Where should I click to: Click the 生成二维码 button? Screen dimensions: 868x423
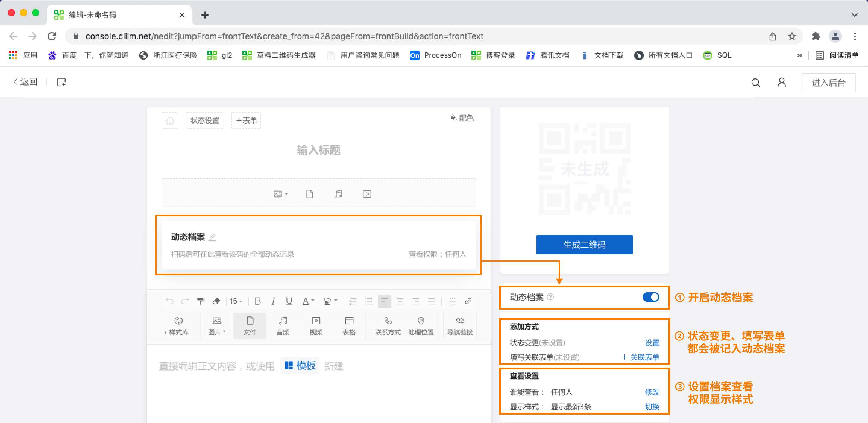tap(584, 245)
